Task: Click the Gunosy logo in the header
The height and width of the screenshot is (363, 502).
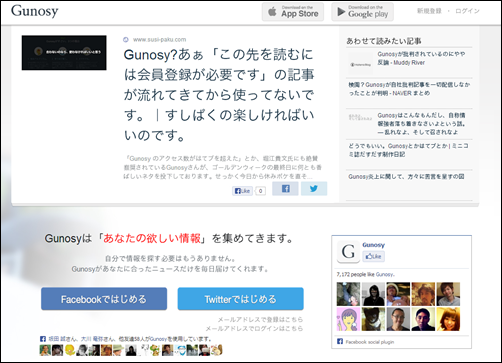Action: pyautogui.click(x=35, y=11)
